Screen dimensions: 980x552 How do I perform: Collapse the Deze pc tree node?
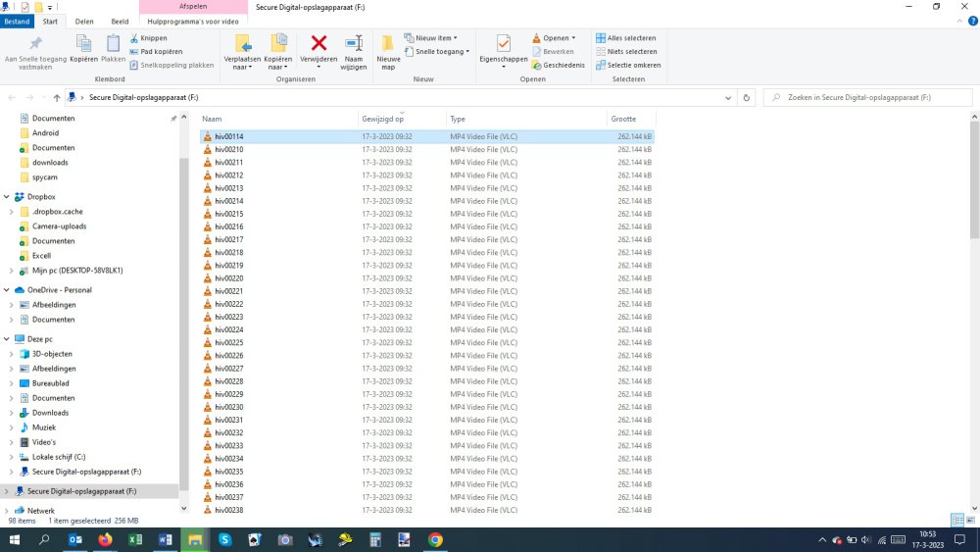8,339
